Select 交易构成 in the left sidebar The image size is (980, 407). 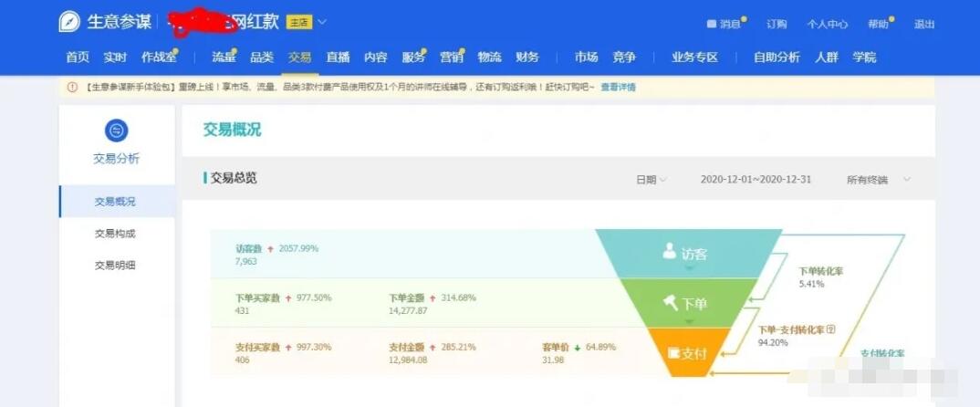(115, 234)
